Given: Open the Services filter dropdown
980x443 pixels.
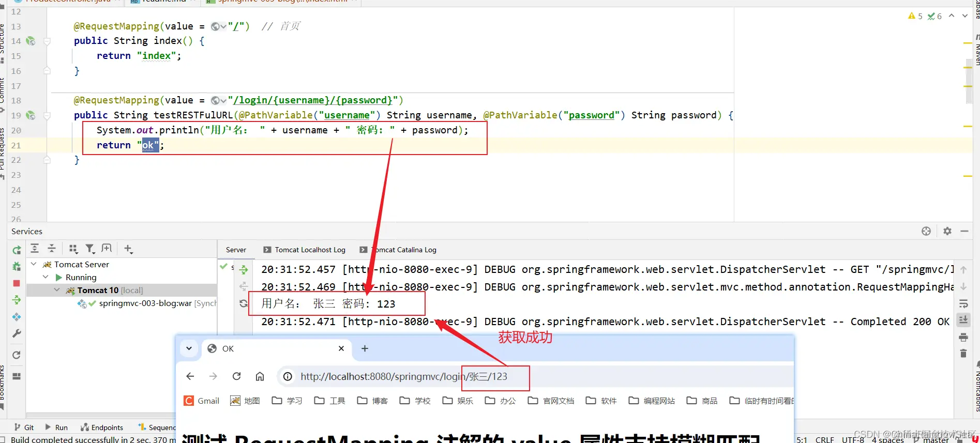Looking at the screenshot, I should tap(91, 249).
